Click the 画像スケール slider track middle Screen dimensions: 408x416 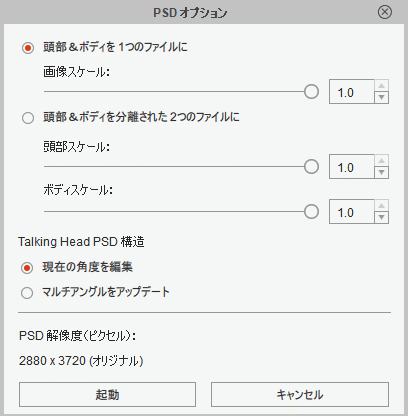[x=174, y=92]
